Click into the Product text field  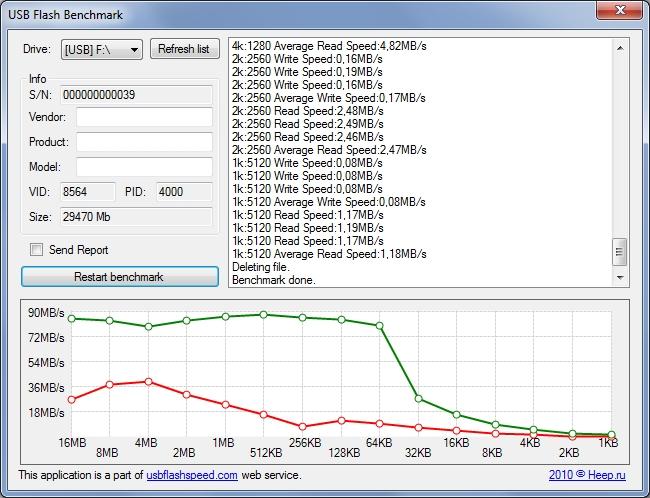[x=144, y=142]
